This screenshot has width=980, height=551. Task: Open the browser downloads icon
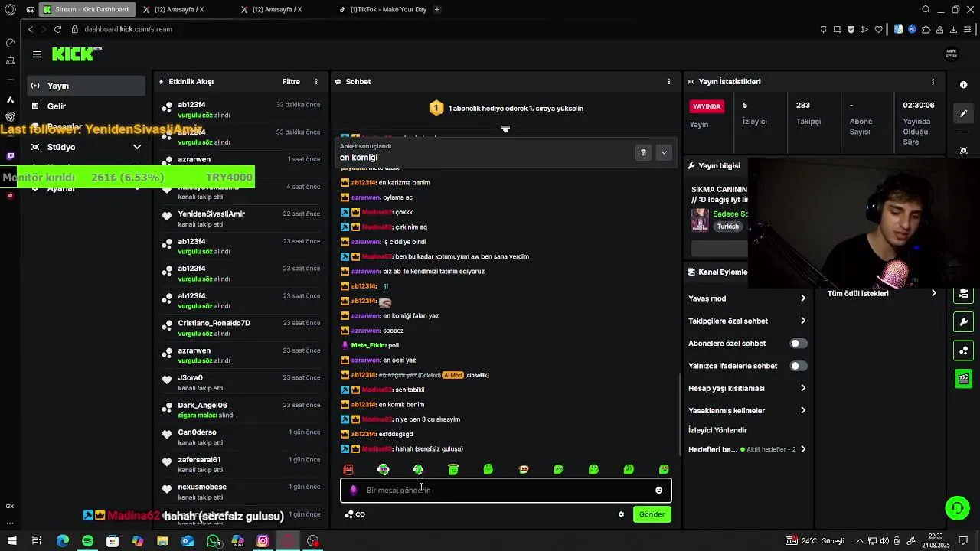pyautogui.click(x=954, y=29)
